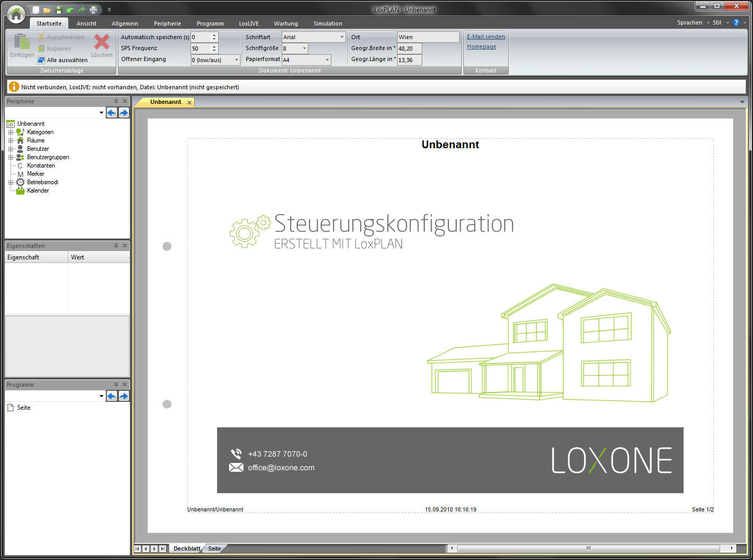The width and height of the screenshot is (753, 560).
Task: Increase Automatisch speichern spinner value
Action: [x=214, y=35]
